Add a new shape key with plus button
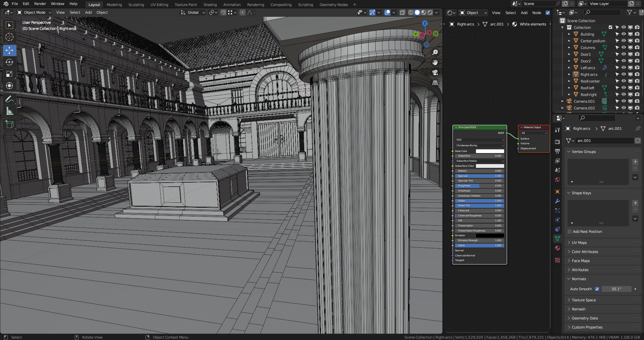Screen dimensions: 644x340 click(x=635, y=203)
